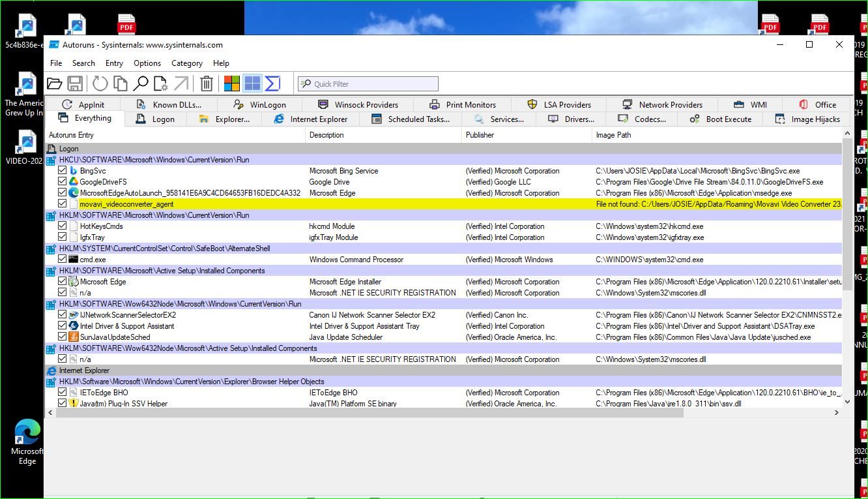Disable the movavi_videoconverter_agent entry checkbox
The width and height of the screenshot is (868, 499).
tap(63, 204)
